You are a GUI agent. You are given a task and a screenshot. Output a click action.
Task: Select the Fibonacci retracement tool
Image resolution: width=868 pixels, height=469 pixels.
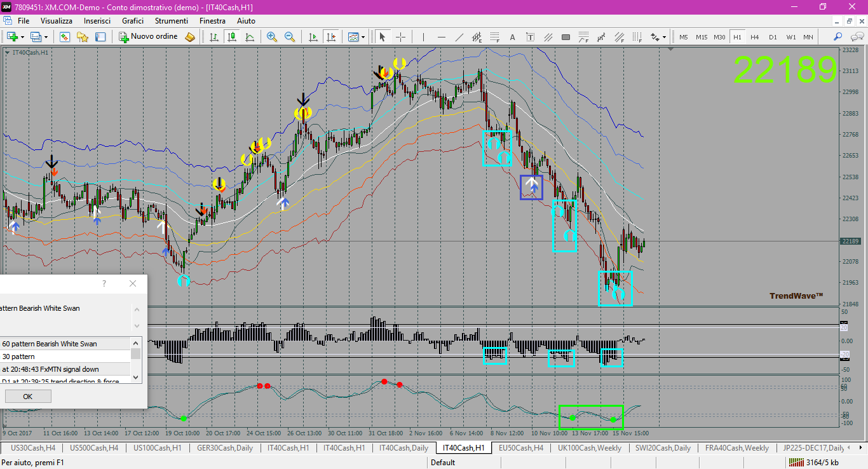pyautogui.click(x=494, y=37)
